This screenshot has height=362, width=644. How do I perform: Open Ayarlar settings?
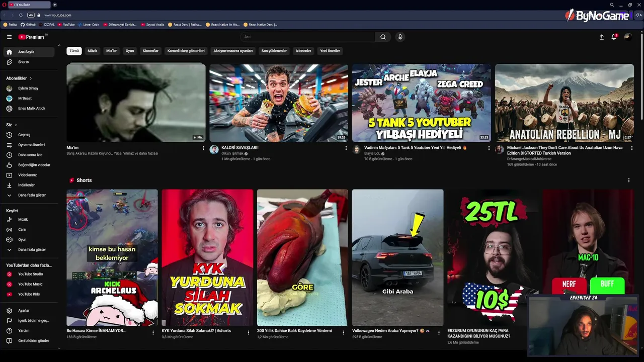(29, 311)
